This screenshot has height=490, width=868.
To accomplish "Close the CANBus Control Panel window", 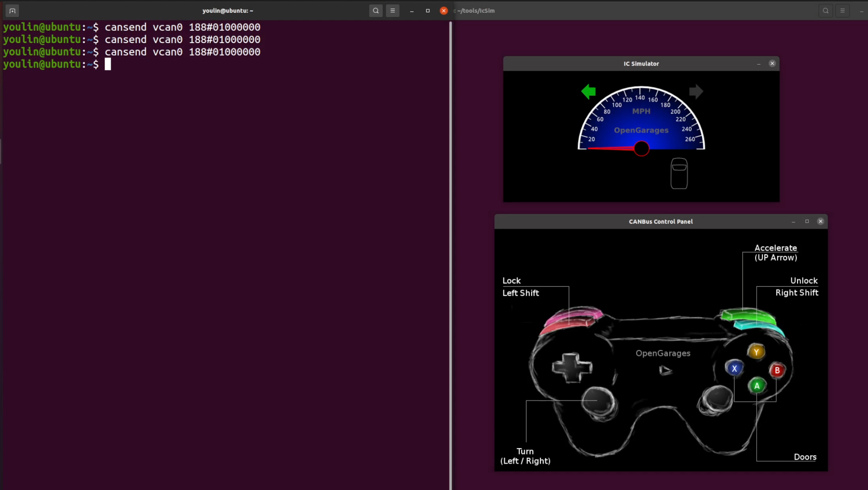I will [x=820, y=221].
